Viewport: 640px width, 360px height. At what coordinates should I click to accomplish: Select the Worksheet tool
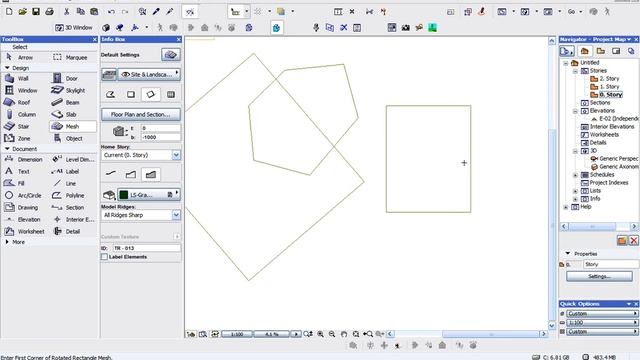pyautogui.click(x=24, y=231)
